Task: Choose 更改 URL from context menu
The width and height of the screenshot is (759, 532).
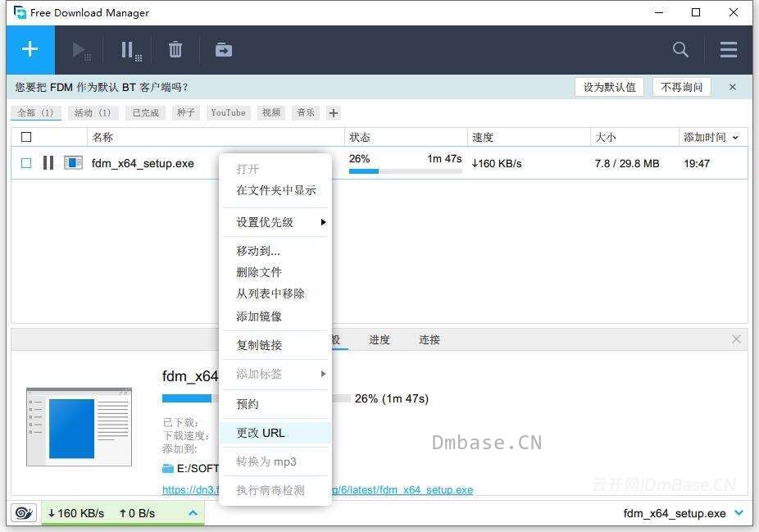Action: 275,433
